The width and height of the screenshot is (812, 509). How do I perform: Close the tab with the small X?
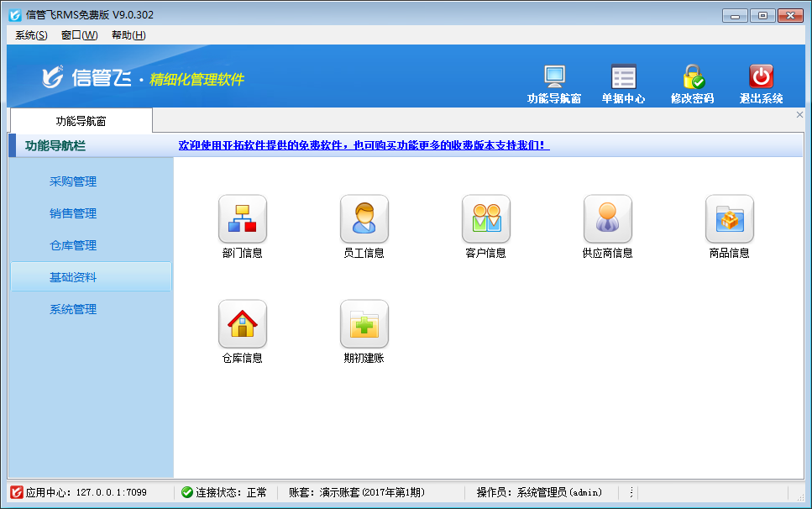[x=799, y=115]
